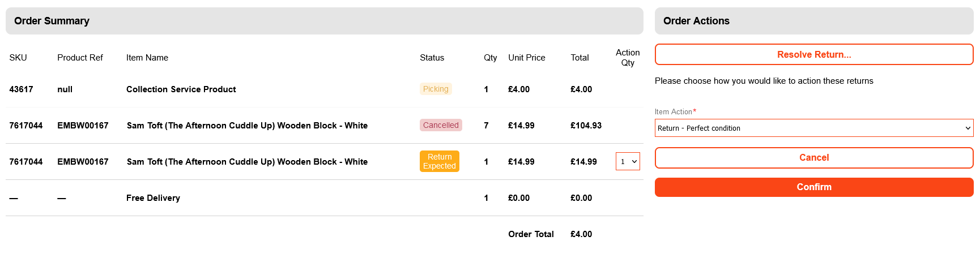Image resolution: width=980 pixels, height=258 pixels.
Task: Click the £104.93 total for cancelled item
Action: pos(586,126)
